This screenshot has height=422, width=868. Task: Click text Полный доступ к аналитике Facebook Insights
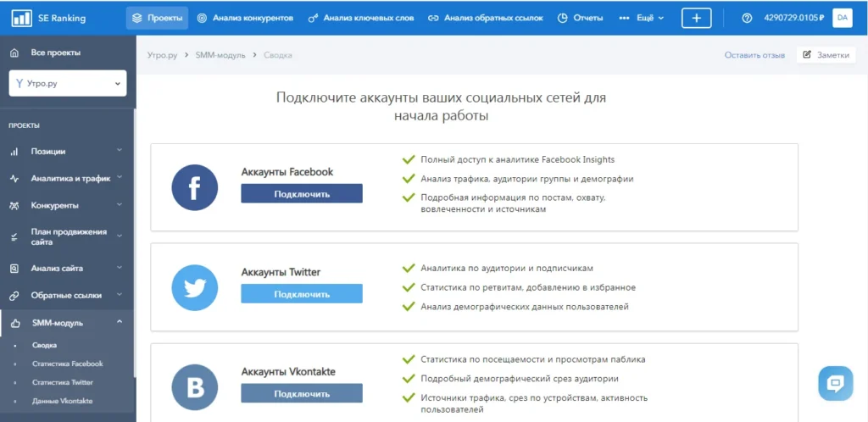point(518,160)
